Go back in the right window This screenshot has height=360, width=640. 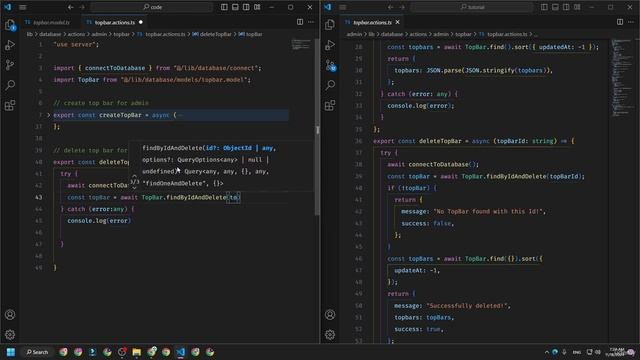[x=391, y=7]
